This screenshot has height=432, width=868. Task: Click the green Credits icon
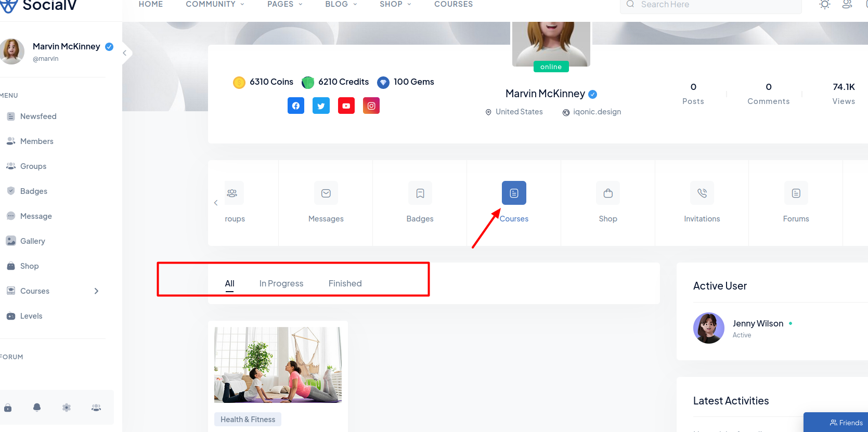pos(308,82)
